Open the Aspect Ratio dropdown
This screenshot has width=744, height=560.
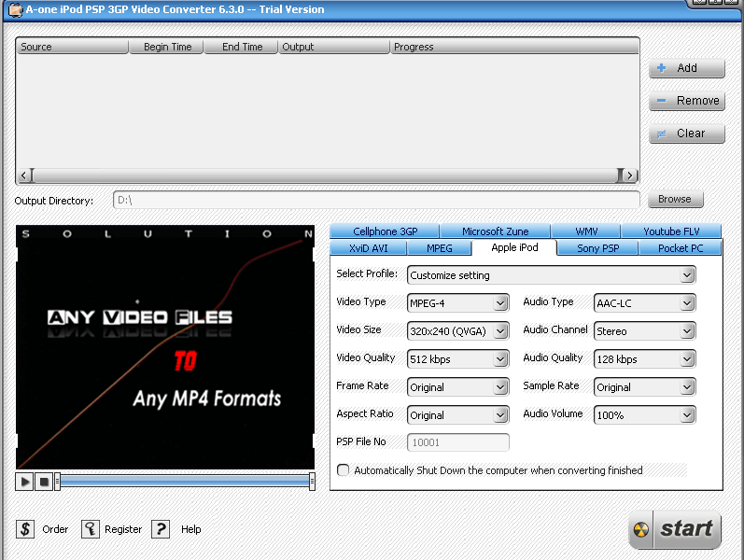tap(458, 415)
